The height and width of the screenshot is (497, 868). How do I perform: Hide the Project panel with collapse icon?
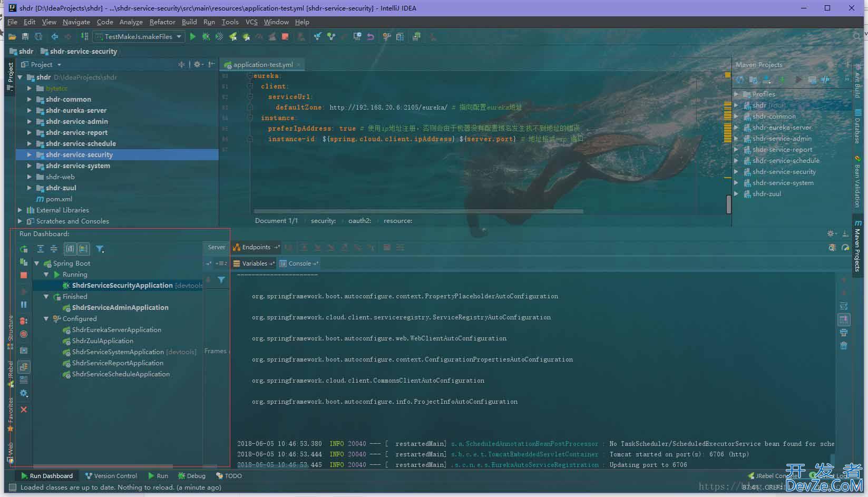211,64
